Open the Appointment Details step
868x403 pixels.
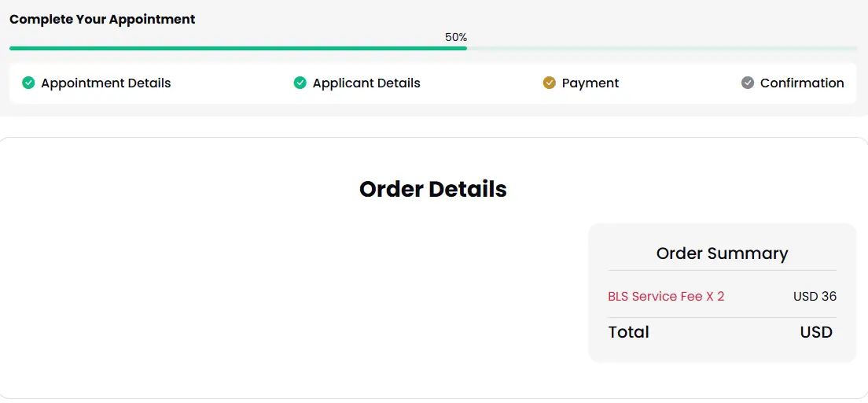tap(105, 83)
